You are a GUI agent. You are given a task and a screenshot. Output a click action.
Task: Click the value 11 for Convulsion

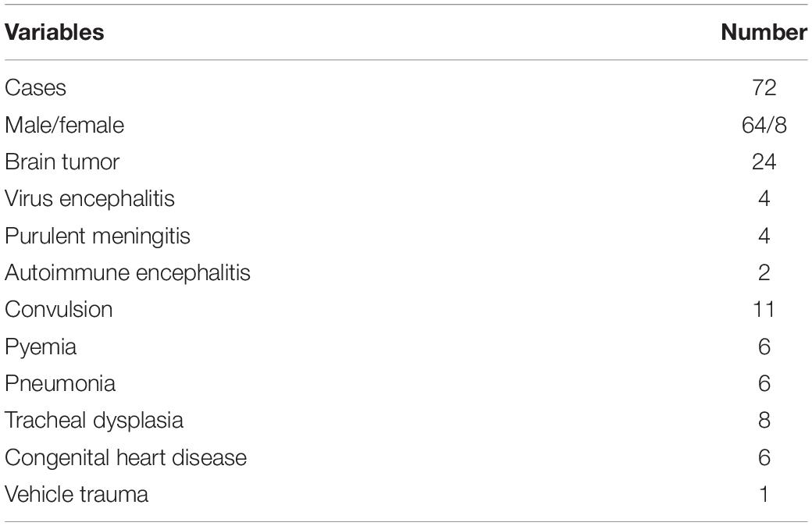(x=764, y=310)
